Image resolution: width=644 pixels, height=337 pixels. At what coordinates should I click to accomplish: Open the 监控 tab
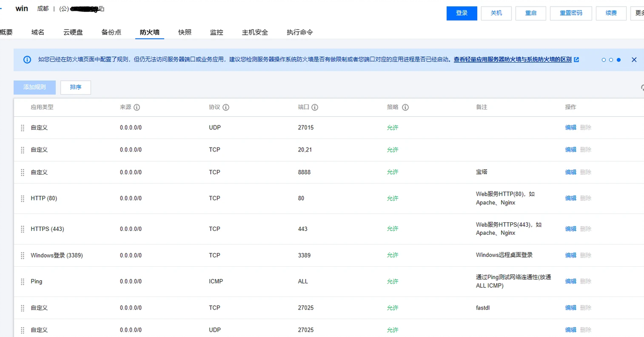coord(217,32)
